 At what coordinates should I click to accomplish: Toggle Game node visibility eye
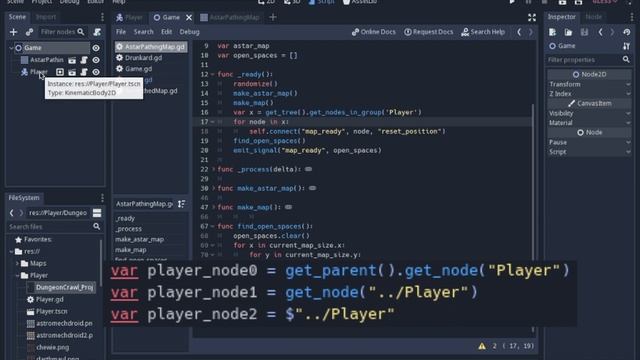[x=96, y=48]
